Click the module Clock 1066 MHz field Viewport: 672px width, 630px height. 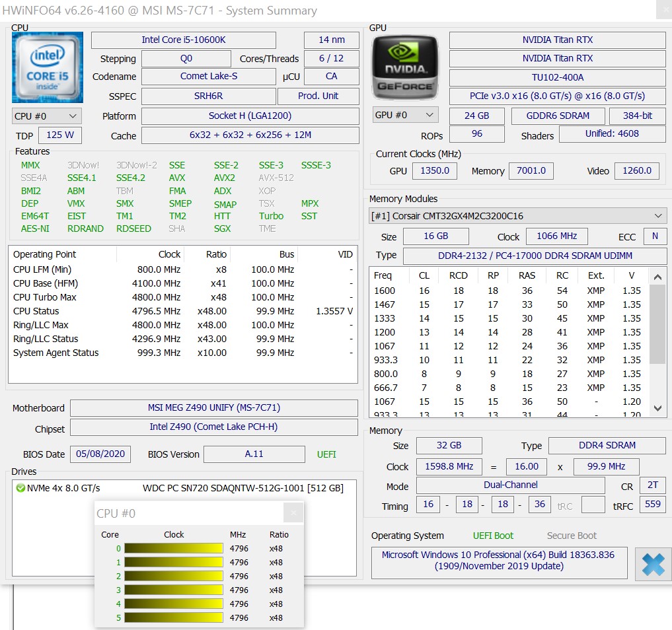[x=557, y=236]
